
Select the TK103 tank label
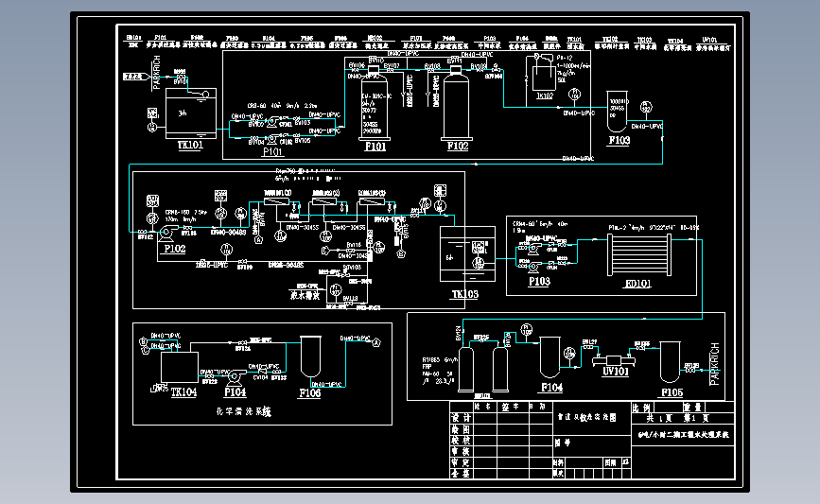464,294
